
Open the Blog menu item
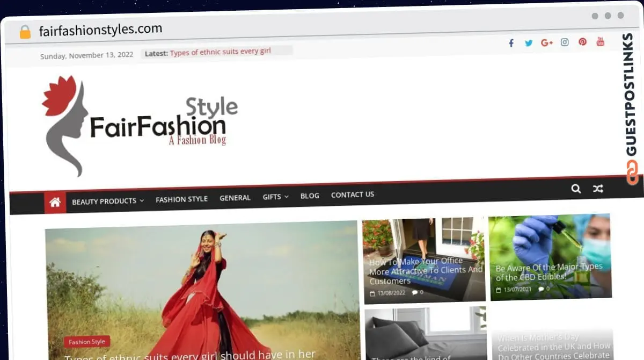[x=310, y=196]
